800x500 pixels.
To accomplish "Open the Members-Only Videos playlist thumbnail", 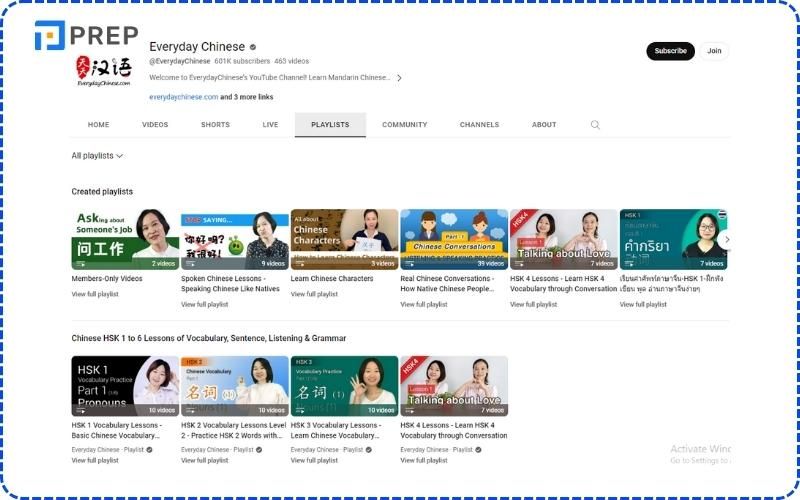I will point(125,239).
